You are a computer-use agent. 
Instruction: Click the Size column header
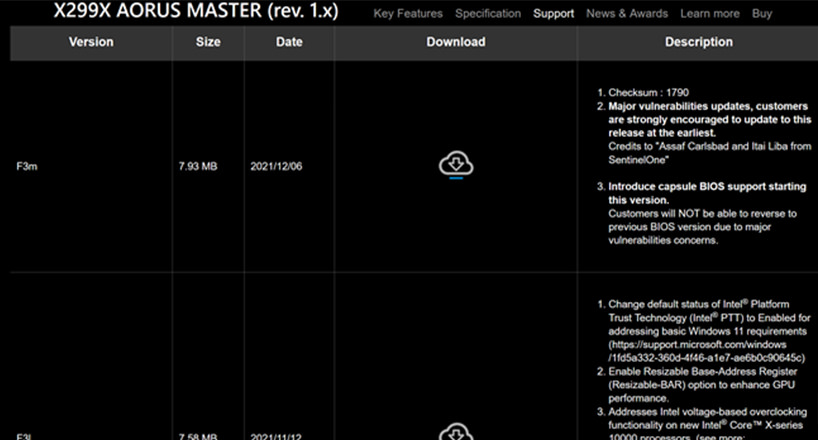tap(208, 42)
